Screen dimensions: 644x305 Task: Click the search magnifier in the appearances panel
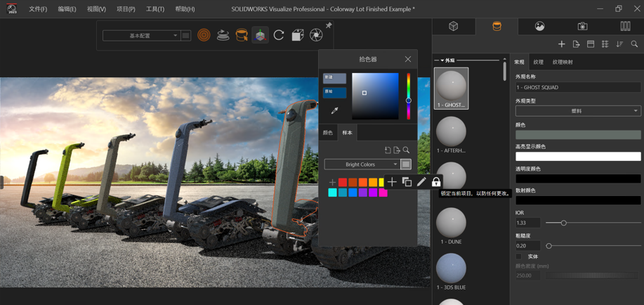pyautogui.click(x=634, y=44)
